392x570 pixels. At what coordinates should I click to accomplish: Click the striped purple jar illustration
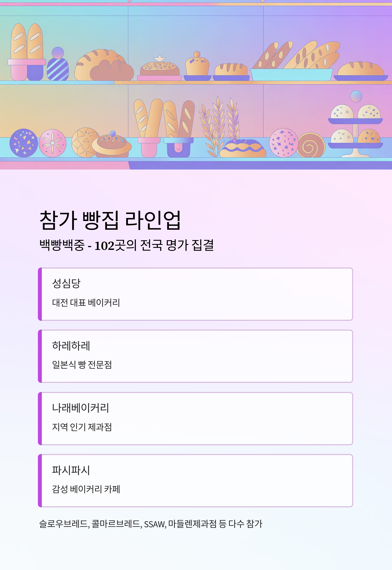click(x=58, y=64)
